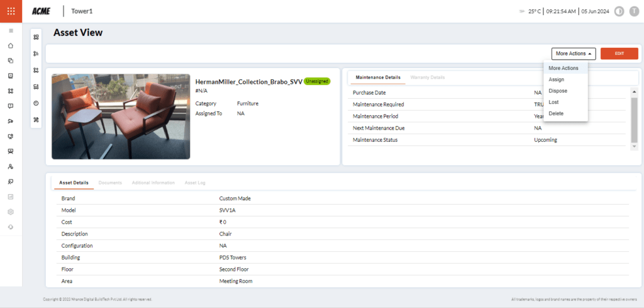Click the maintenance panel scrollbar down arrow

tap(634, 147)
